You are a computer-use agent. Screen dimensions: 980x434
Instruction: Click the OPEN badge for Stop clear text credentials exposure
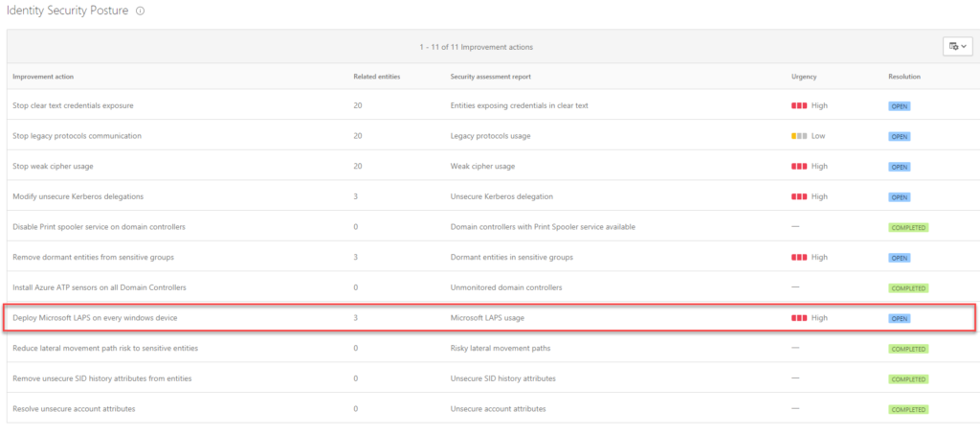(x=900, y=106)
